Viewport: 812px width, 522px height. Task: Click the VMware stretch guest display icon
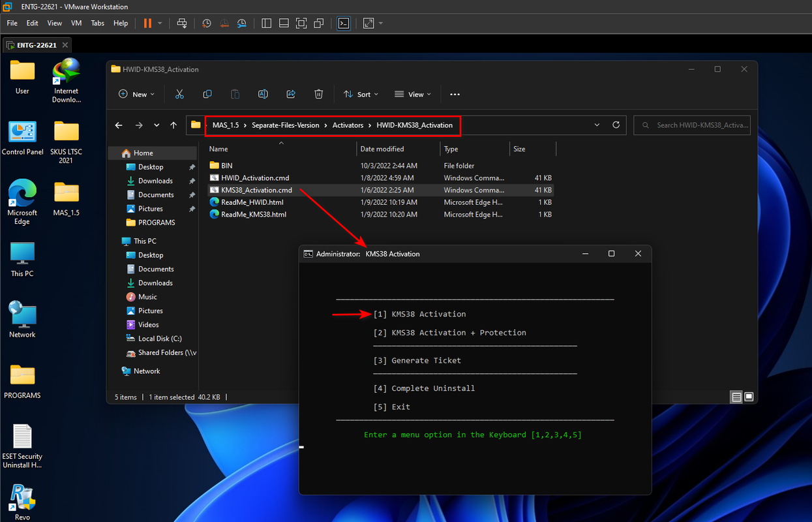pyautogui.click(x=368, y=23)
